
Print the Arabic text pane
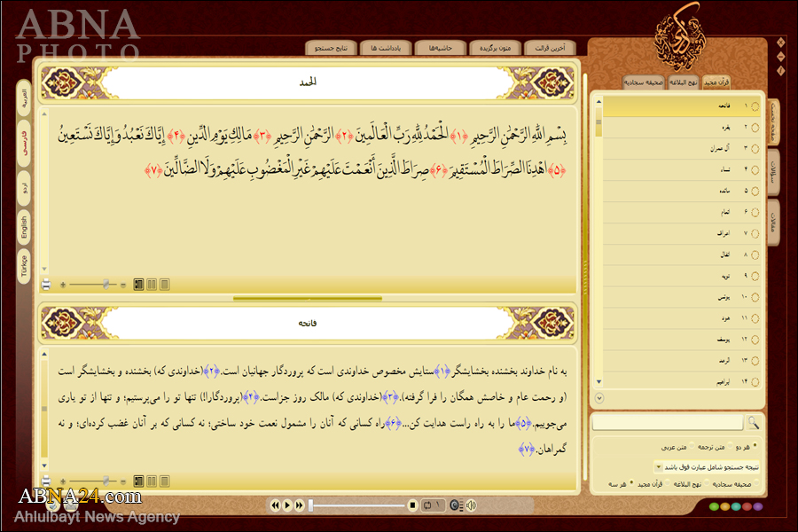point(46,285)
